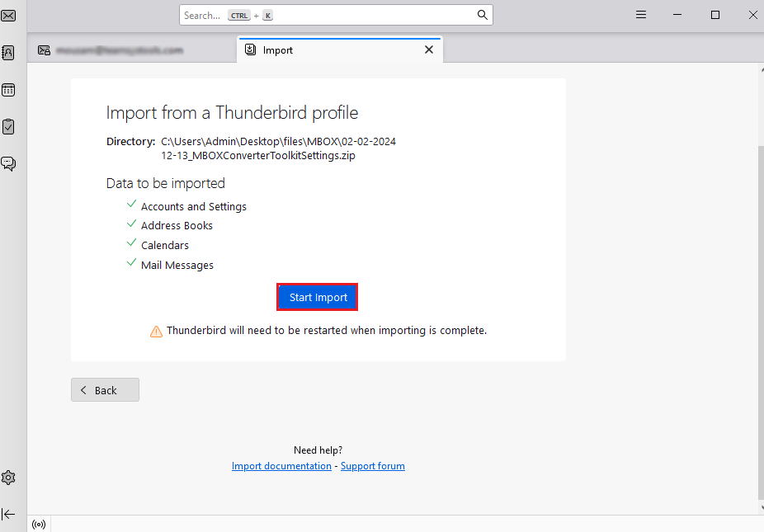
Task: Click the Mail Messages checkmark
Action: pos(131,262)
